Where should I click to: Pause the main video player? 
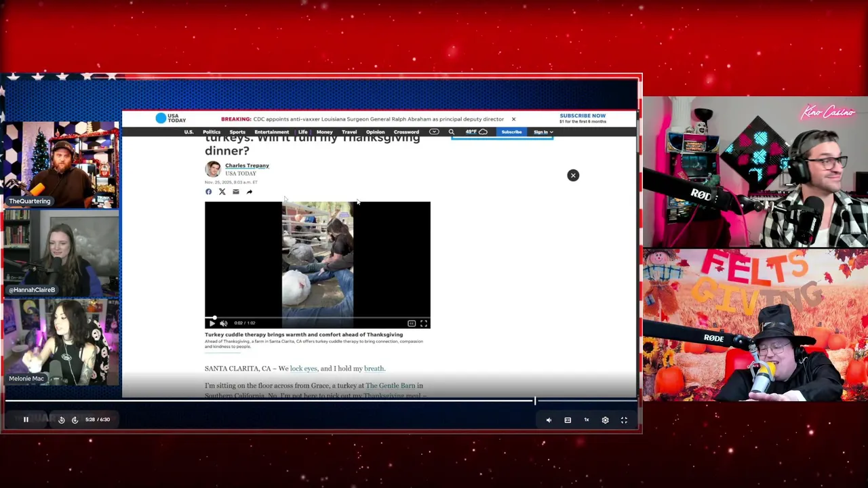(26, 420)
